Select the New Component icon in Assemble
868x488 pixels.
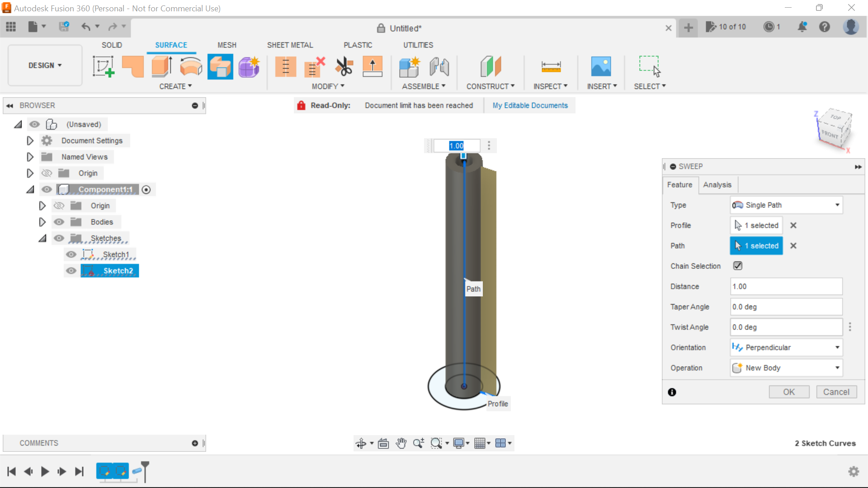[409, 66]
